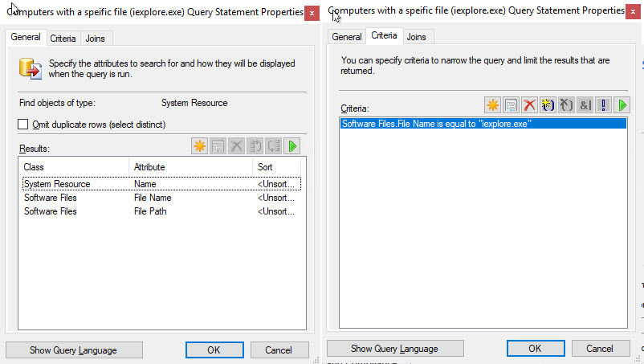This screenshot has height=364, width=644.
Task: Click the new criterion star icon in the Criteria toolbar
Action: point(492,105)
